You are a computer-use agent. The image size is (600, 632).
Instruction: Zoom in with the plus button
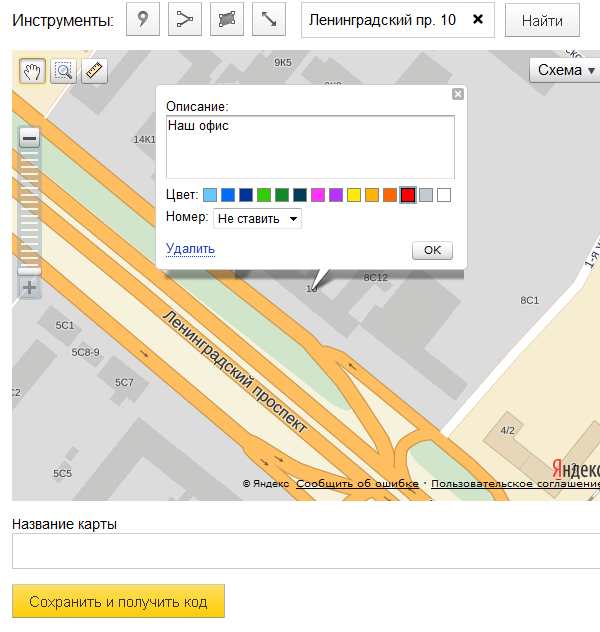click(x=30, y=288)
